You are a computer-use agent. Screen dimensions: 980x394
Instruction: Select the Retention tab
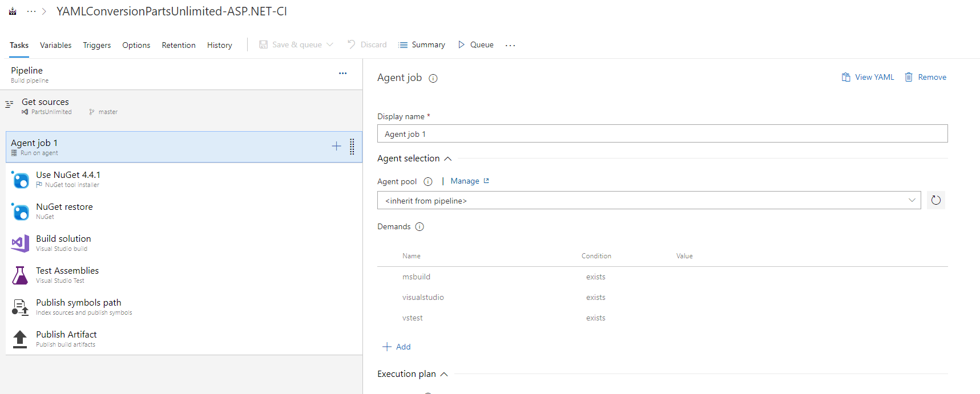[179, 45]
